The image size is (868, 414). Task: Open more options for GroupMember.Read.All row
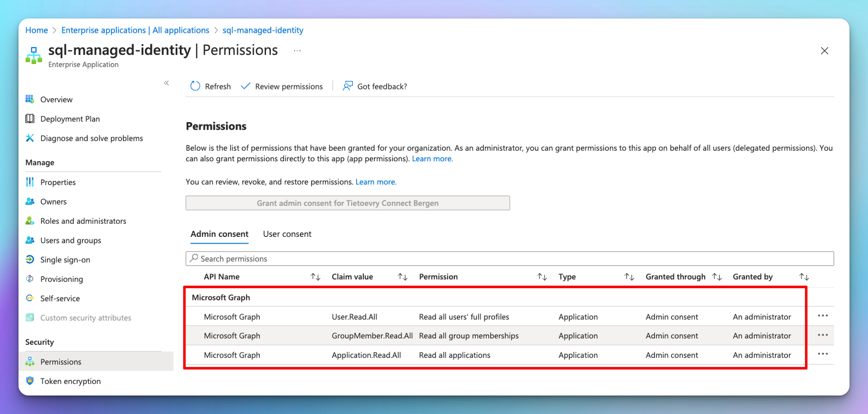pyautogui.click(x=823, y=335)
